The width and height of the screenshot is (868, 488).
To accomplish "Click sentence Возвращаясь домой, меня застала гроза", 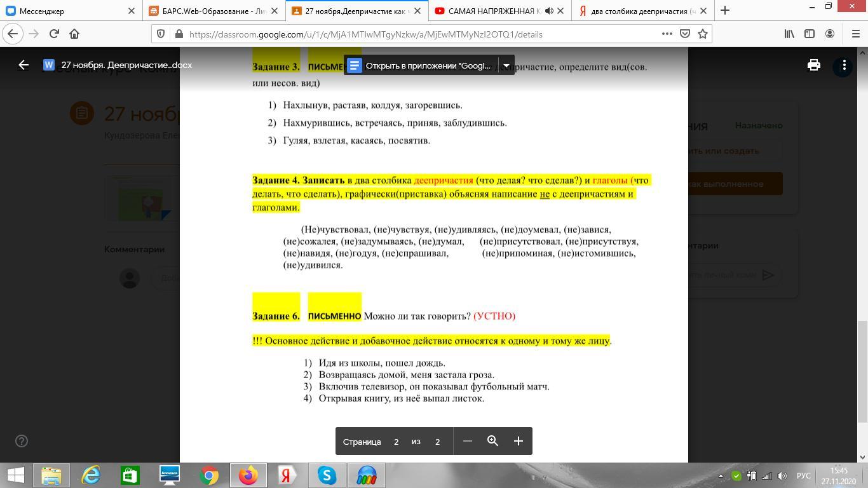I will (407, 375).
